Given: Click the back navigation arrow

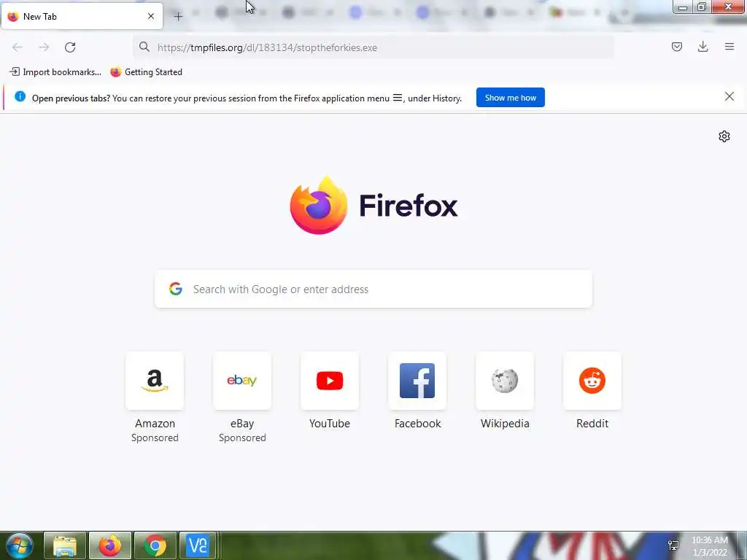Looking at the screenshot, I should 18,47.
